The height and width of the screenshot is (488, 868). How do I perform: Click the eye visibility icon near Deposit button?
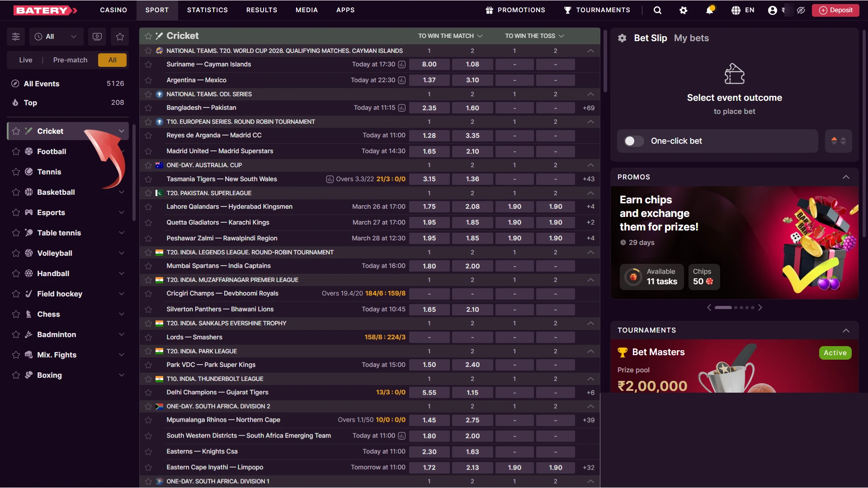(801, 10)
